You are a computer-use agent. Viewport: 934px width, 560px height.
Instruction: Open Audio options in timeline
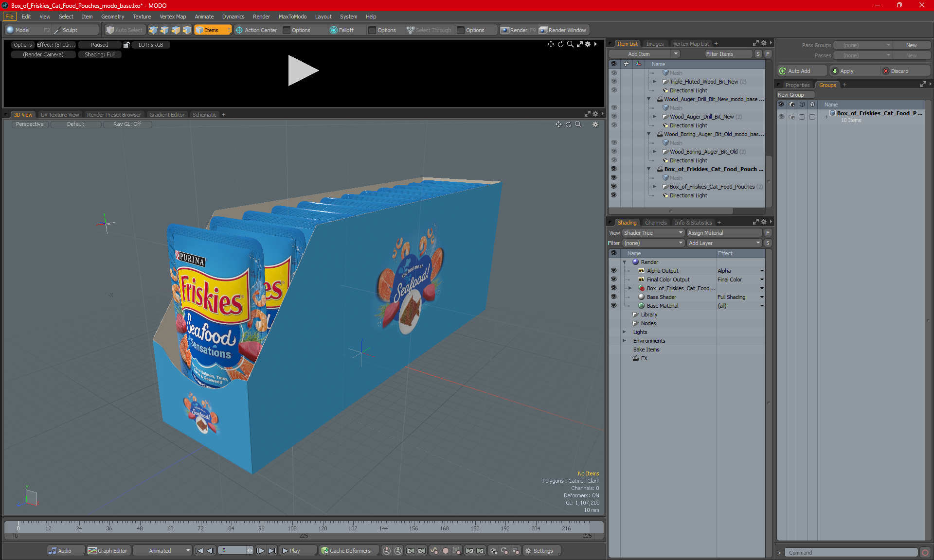click(x=65, y=551)
